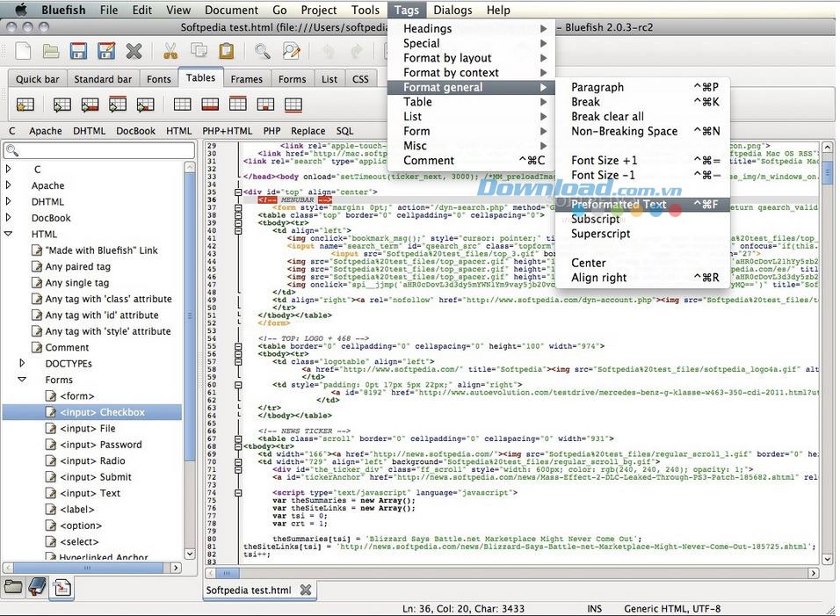Select the "<input> Radio" snippet
The image size is (840, 616).
click(91, 460)
